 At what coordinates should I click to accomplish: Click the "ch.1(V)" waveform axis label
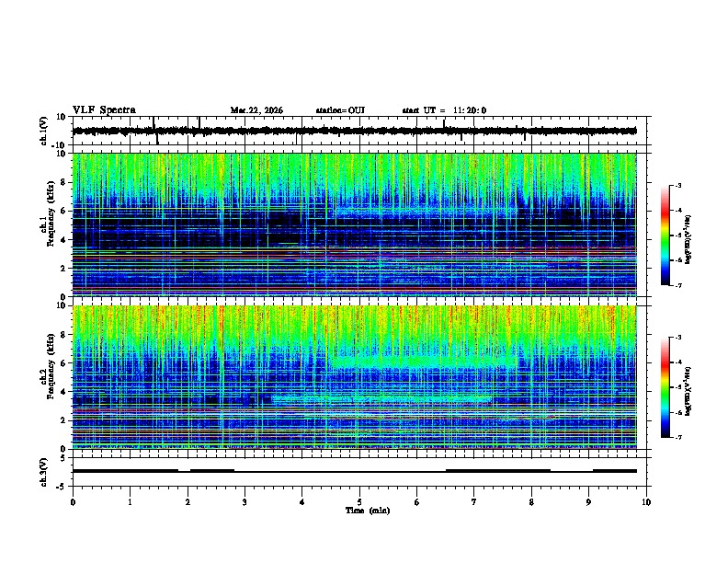pos(44,131)
